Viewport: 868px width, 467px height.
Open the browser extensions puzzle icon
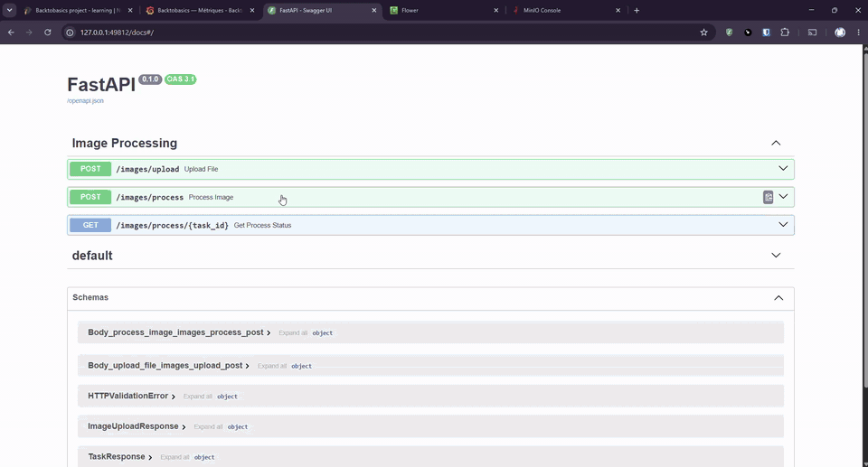(x=785, y=33)
